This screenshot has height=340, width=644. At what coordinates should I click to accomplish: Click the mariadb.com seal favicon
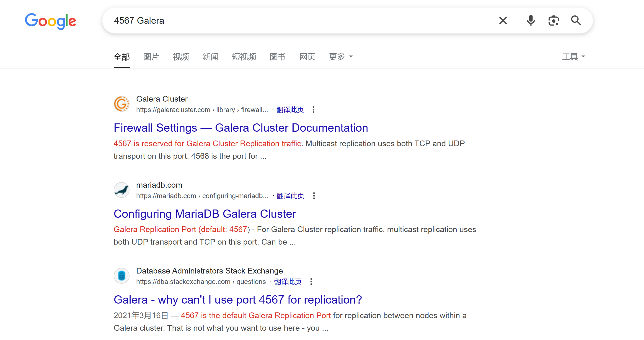click(122, 190)
